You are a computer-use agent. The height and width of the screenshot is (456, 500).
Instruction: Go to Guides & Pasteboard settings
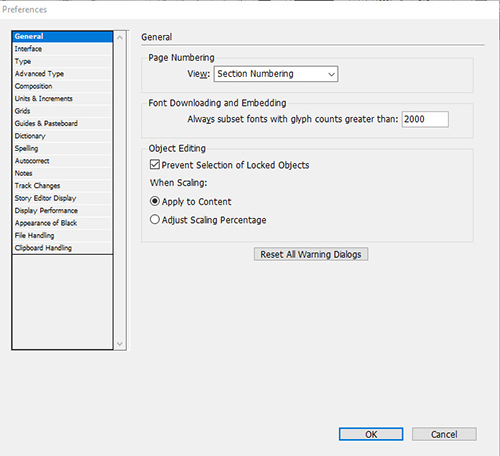pyautogui.click(x=62, y=123)
